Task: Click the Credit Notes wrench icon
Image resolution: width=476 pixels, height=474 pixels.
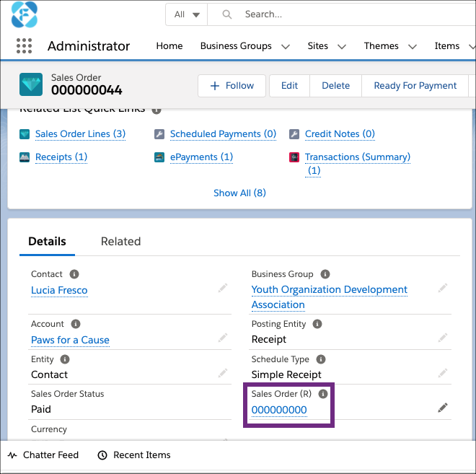Action: click(294, 134)
